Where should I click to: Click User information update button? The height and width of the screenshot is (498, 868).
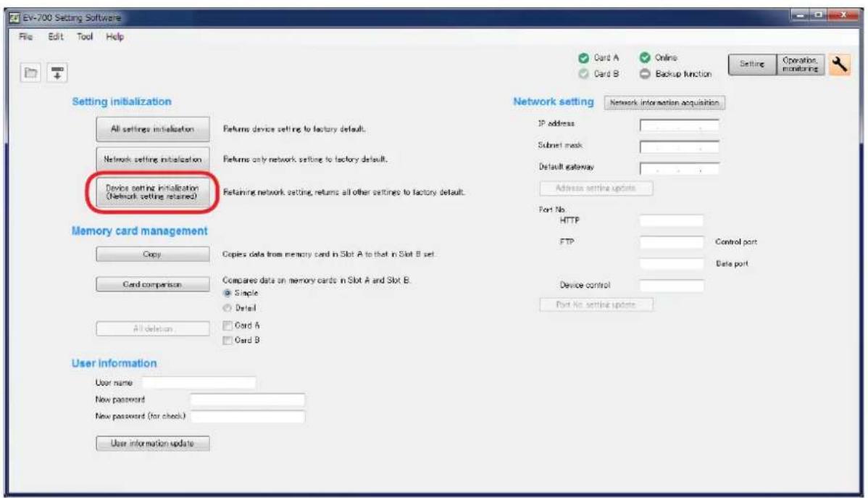tap(153, 443)
